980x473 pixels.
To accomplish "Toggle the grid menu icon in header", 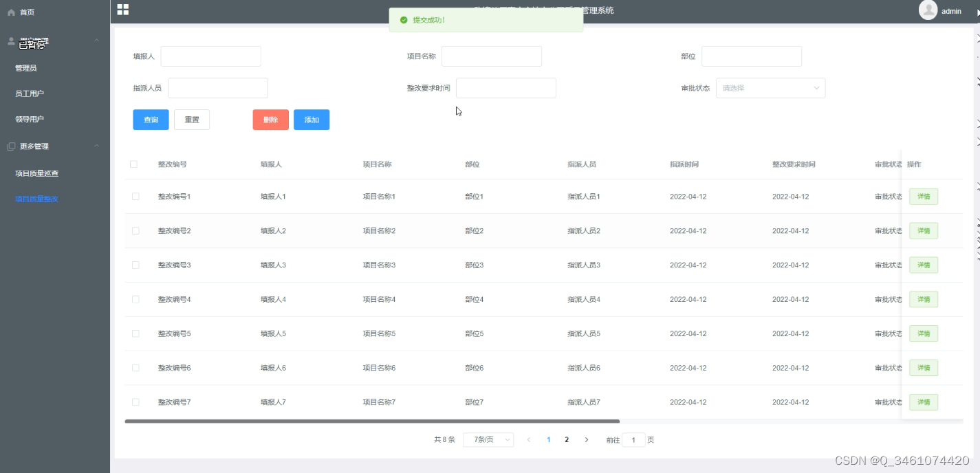I will pyautogui.click(x=123, y=10).
